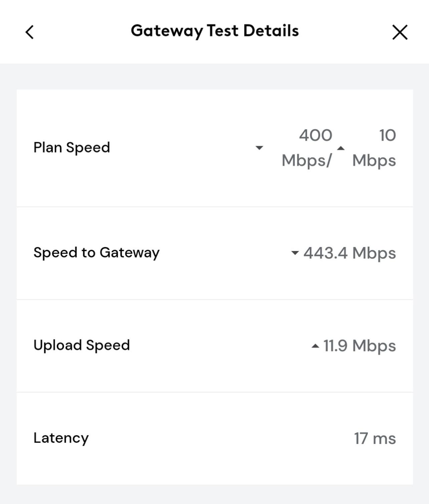The width and height of the screenshot is (429, 504).
Task: Select the Plan Speed label
Action: [72, 147]
